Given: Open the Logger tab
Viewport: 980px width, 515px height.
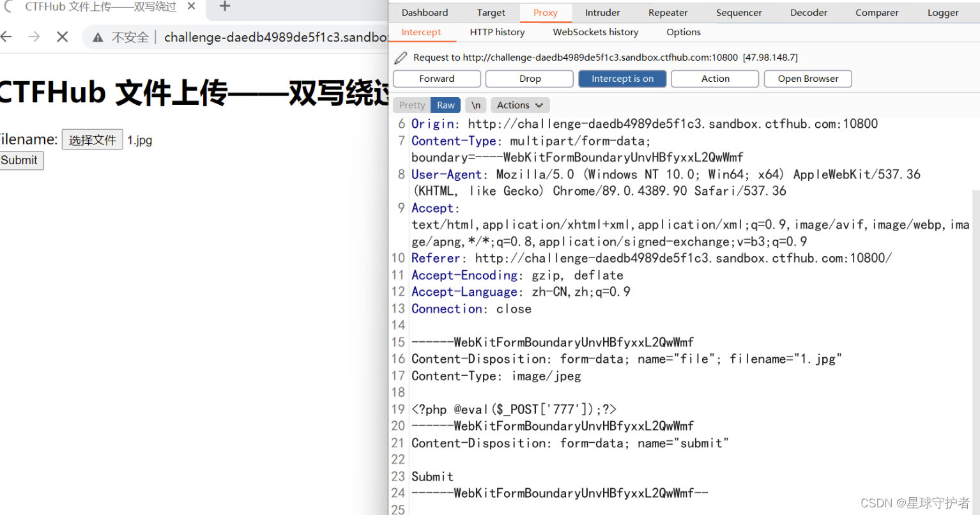Looking at the screenshot, I should pos(943,13).
